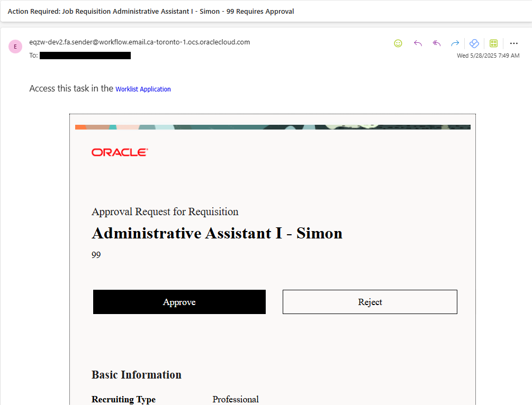Add an emoji reaction to this email
The height and width of the screenshot is (405, 532).
tap(398, 43)
